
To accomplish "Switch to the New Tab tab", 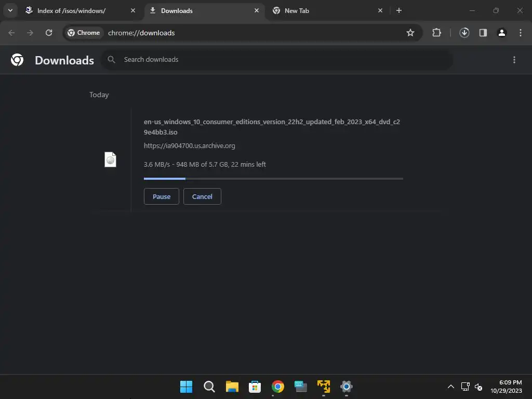I will tap(328, 10).
